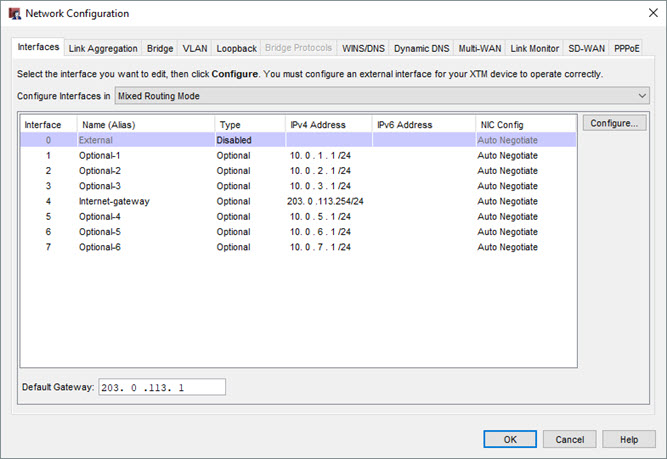Go to the SD-WAN tab

point(587,48)
